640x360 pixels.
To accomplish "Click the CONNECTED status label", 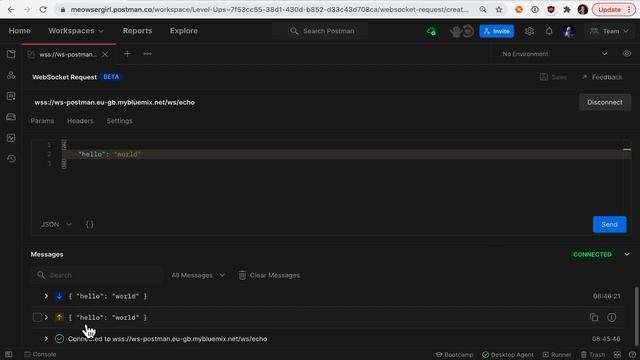I will pyautogui.click(x=592, y=254).
